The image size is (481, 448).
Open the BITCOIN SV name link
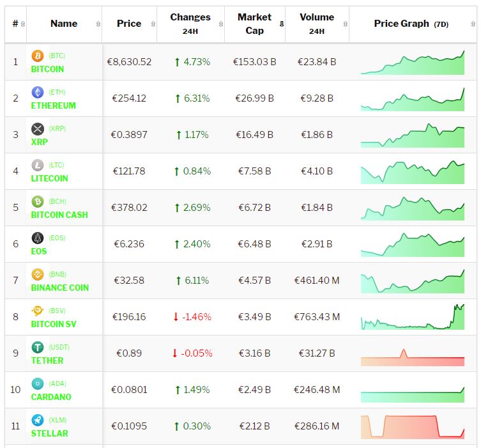54,324
